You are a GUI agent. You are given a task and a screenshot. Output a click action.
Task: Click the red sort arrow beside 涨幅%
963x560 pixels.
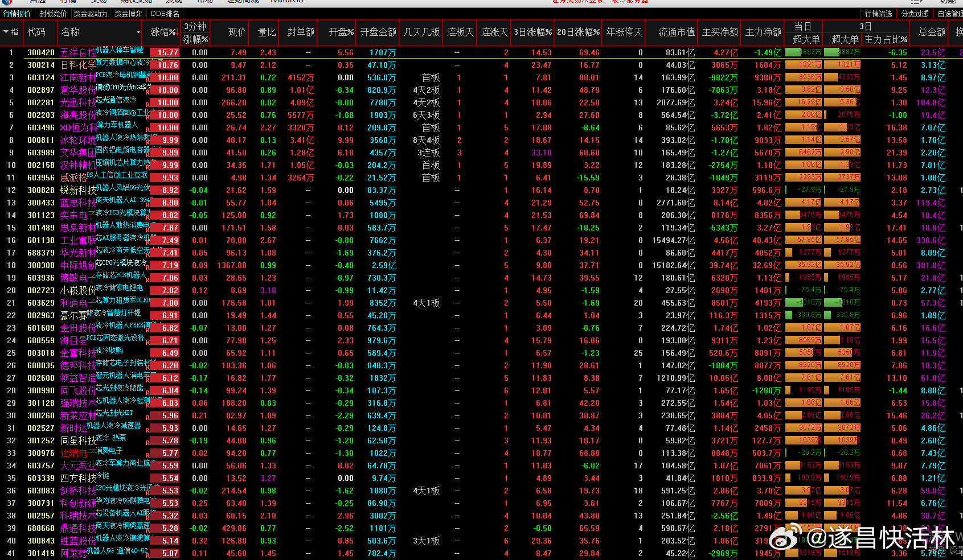pyautogui.click(x=178, y=33)
